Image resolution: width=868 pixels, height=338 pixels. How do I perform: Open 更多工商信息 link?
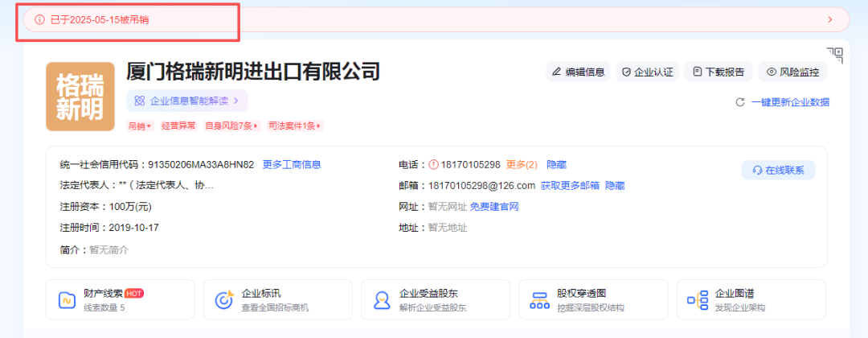[x=292, y=164]
